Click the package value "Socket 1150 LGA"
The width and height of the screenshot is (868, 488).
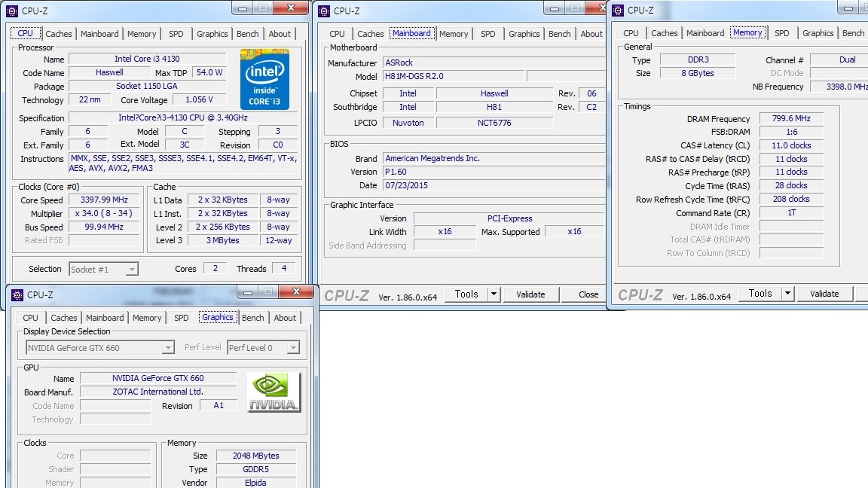pos(147,86)
